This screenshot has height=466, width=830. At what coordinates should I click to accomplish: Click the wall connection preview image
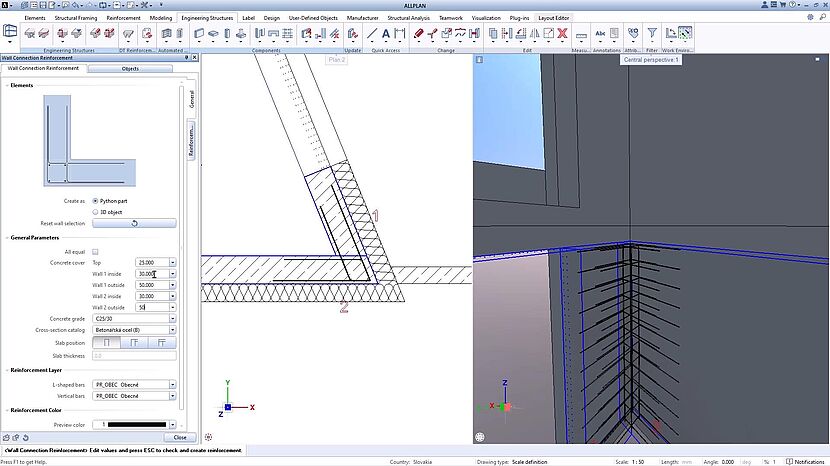tap(89, 141)
